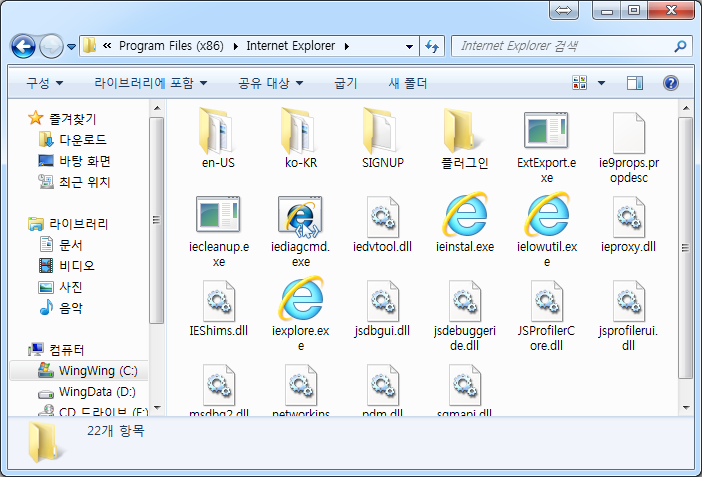Select the ieproxy.dll file
This screenshot has width=702, height=477.
629,223
